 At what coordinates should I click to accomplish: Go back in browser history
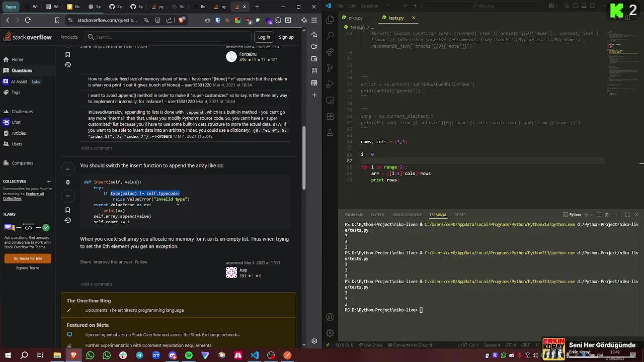[x=8, y=20]
